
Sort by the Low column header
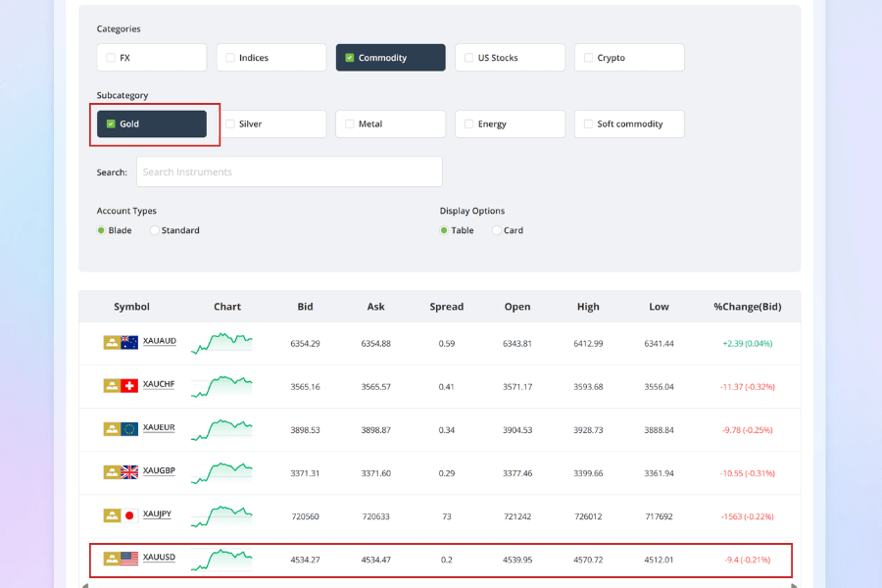point(660,307)
